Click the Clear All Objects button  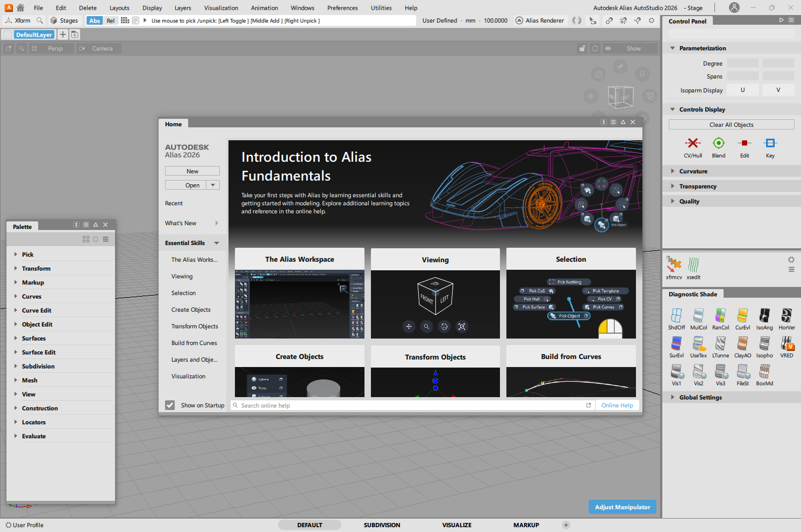pyautogui.click(x=731, y=125)
